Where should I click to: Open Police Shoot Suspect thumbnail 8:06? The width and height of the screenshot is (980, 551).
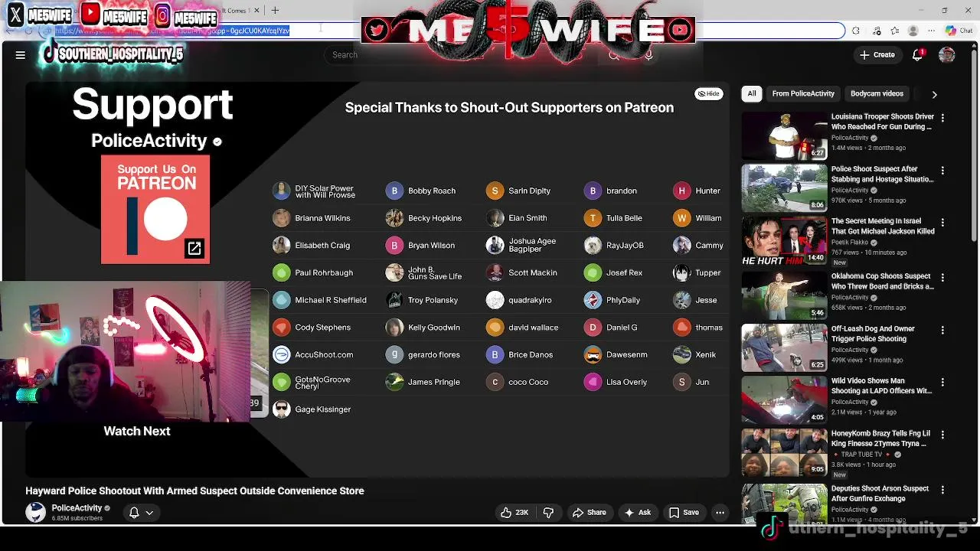click(x=784, y=187)
